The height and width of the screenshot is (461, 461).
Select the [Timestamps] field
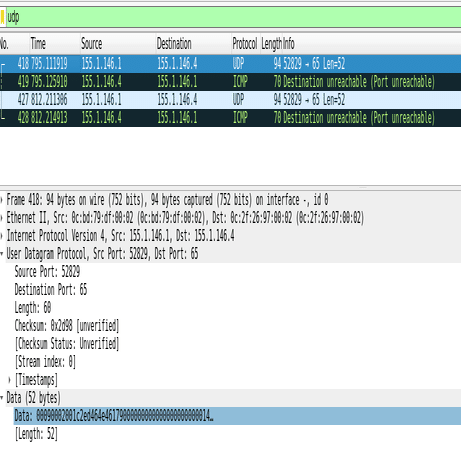click(x=36, y=380)
